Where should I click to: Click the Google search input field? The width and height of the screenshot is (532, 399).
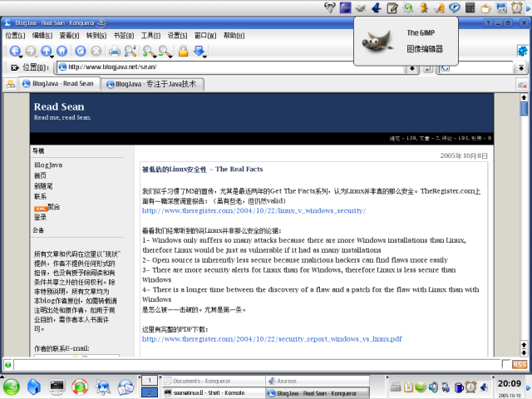[480, 68]
